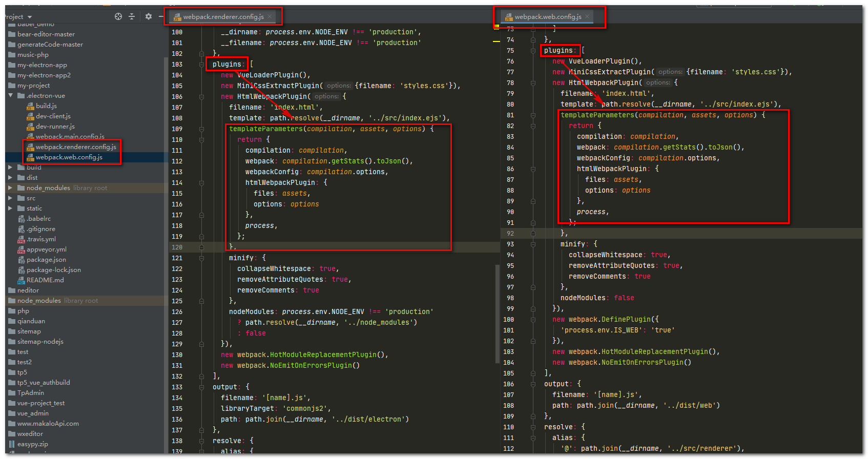Close the webpack.web.config.js tab
This screenshot has height=459, width=868.
pos(587,17)
